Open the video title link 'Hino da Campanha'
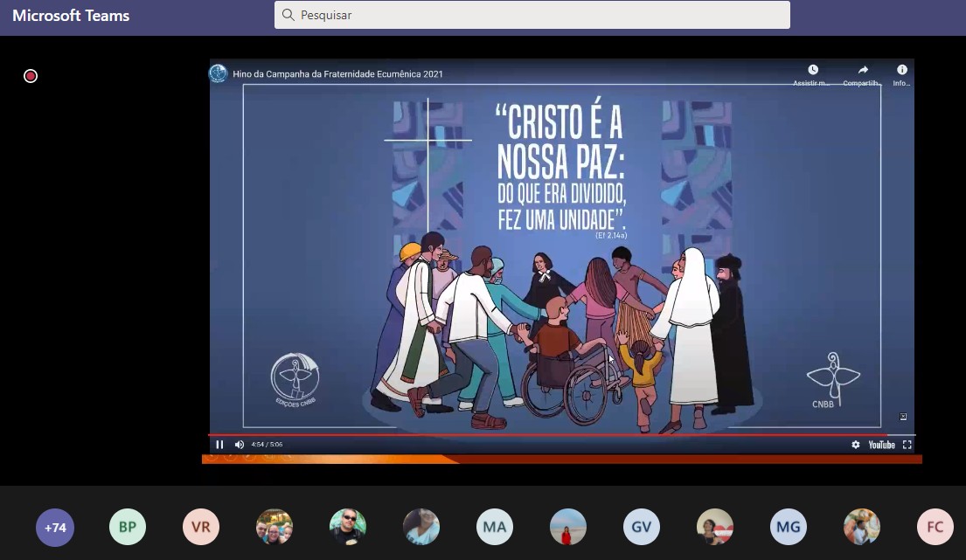The image size is (966, 560). [x=337, y=74]
